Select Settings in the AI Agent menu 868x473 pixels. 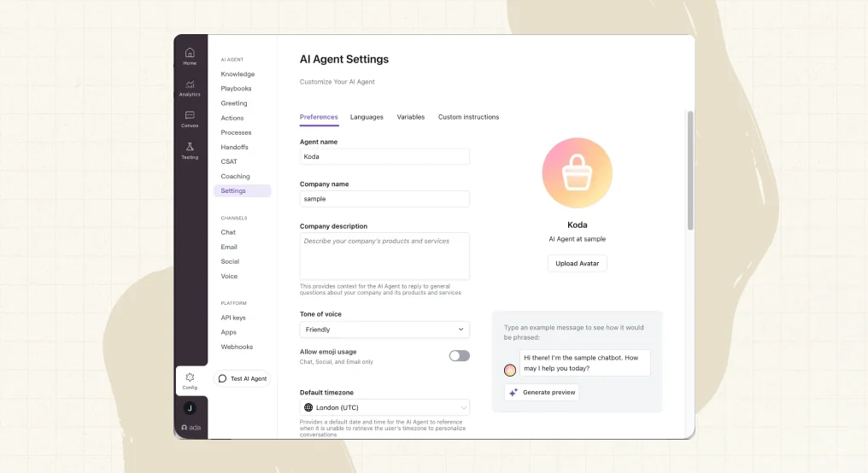tap(242, 191)
